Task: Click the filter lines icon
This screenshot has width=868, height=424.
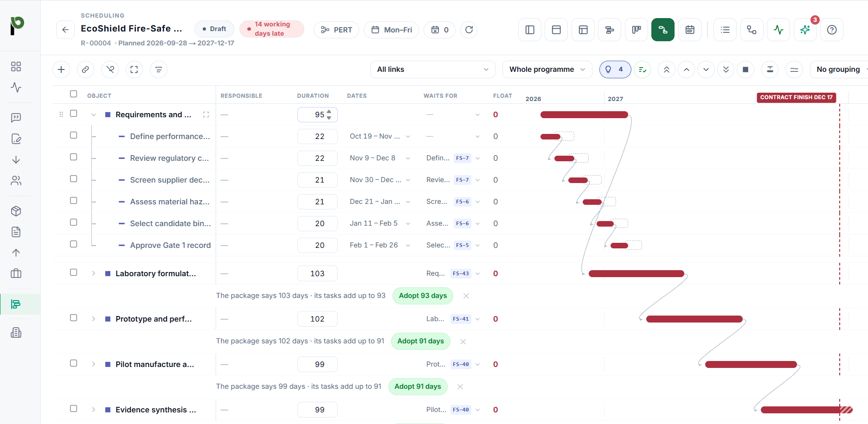Action: [x=159, y=70]
